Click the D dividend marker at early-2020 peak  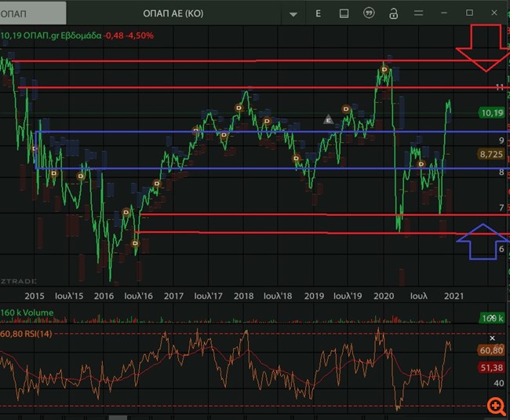pyautogui.click(x=384, y=69)
